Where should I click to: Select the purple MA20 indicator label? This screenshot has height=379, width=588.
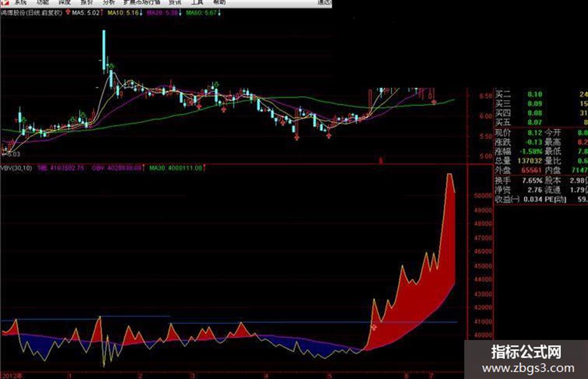tap(162, 13)
